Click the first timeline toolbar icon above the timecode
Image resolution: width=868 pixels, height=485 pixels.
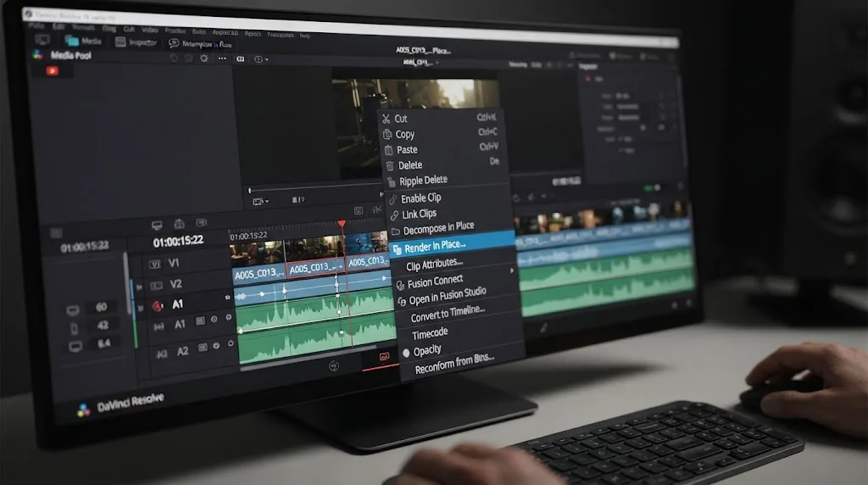(x=157, y=226)
